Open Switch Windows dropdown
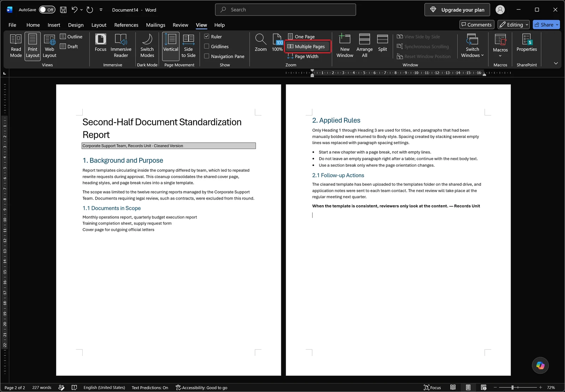The image size is (565, 392). (472, 46)
